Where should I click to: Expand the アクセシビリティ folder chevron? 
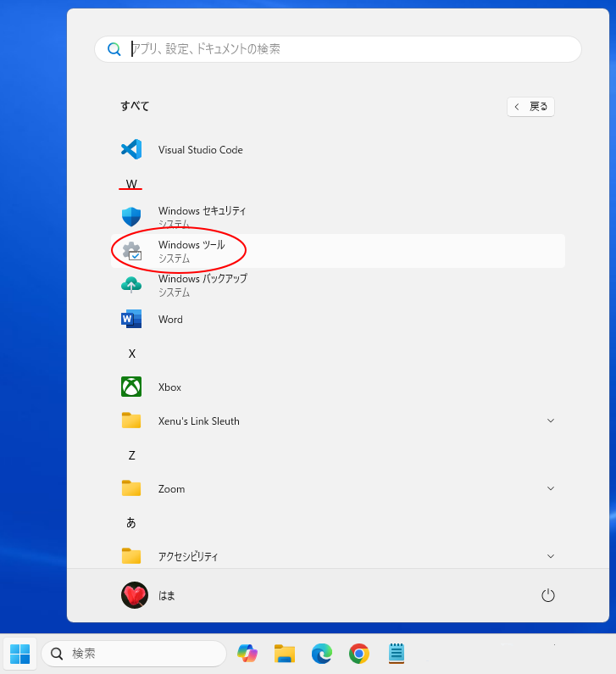551,556
